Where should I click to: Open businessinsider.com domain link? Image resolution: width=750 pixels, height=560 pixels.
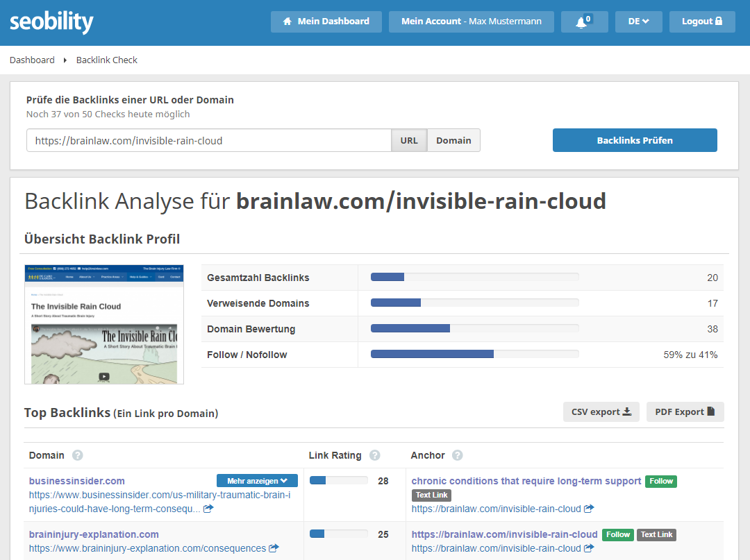coord(76,481)
